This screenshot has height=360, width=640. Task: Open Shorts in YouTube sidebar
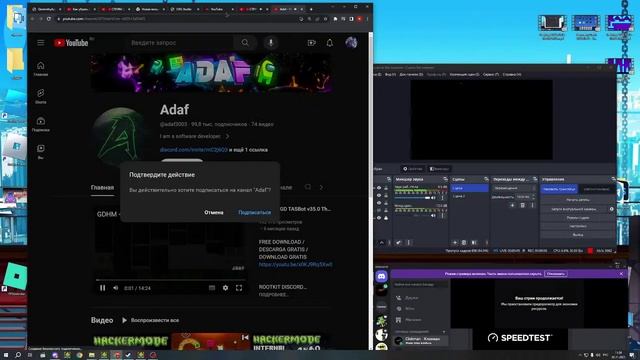coord(40,96)
